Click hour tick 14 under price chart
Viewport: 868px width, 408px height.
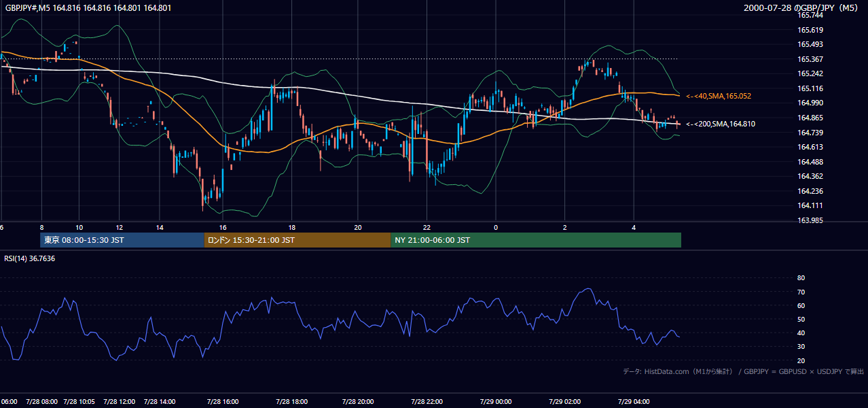pyautogui.click(x=160, y=227)
